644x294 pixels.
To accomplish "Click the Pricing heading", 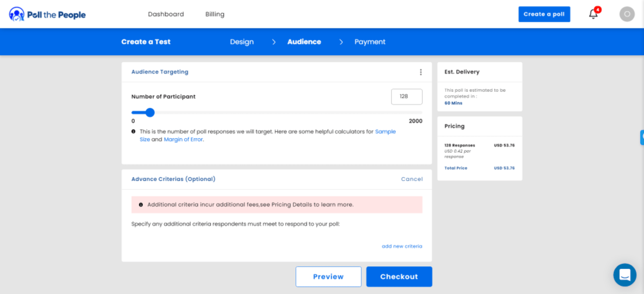I will [x=454, y=126].
